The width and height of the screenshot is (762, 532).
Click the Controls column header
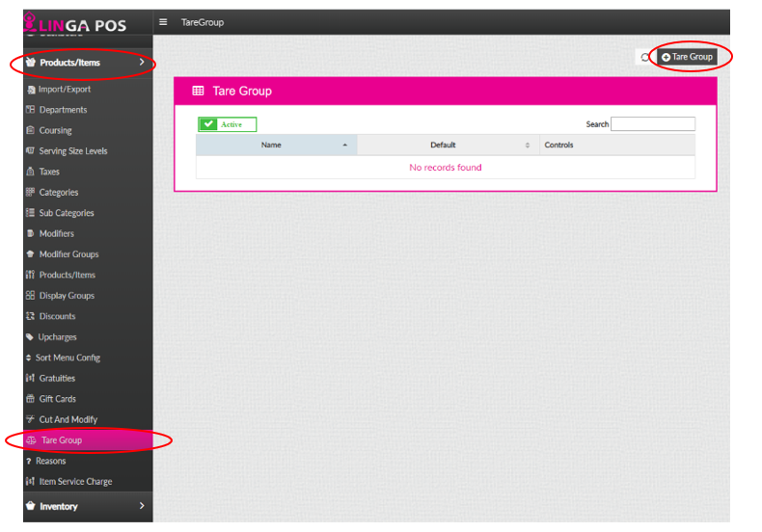[x=617, y=145]
